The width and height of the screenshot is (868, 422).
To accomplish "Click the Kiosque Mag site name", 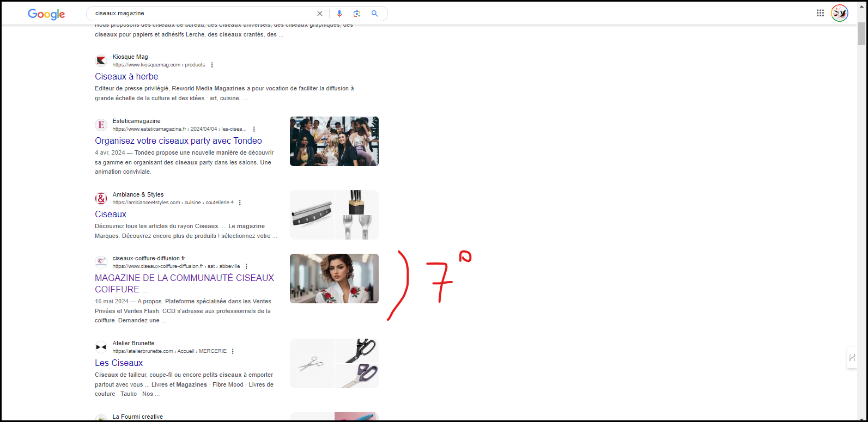I will (130, 57).
